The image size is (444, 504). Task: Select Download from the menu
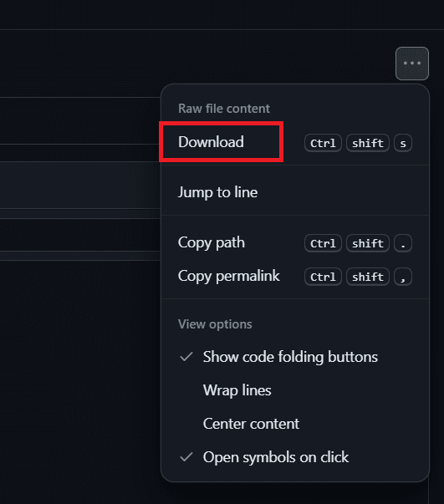295,142
